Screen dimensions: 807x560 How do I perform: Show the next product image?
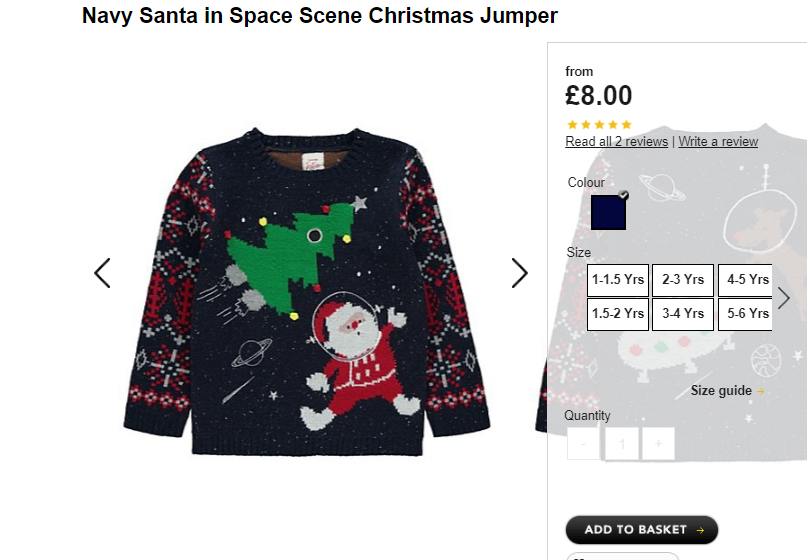(519, 273)
